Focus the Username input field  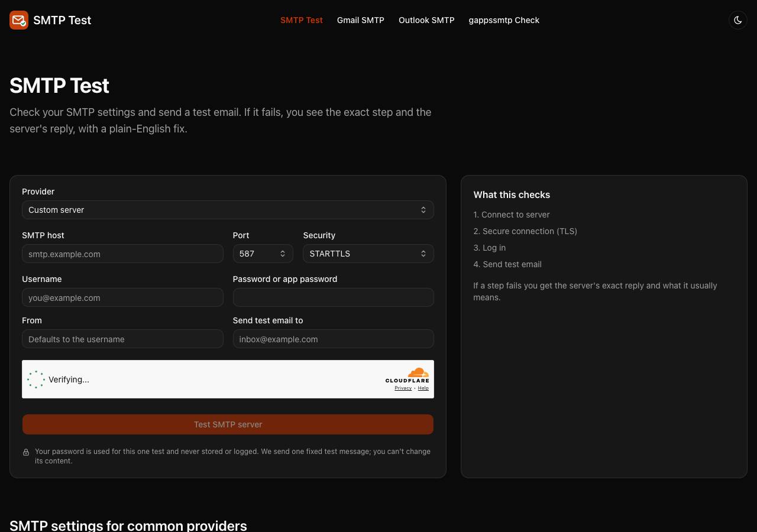122,297
